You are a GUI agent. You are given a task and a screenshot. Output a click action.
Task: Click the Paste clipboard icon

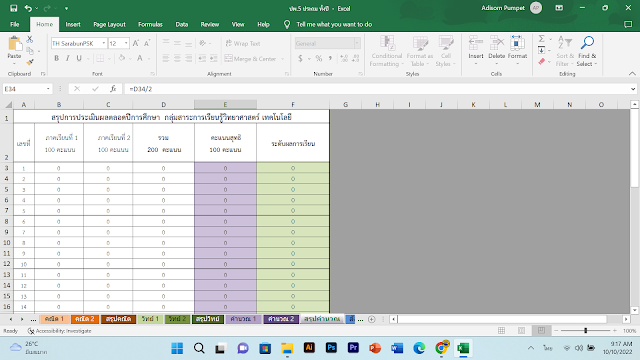14,44
